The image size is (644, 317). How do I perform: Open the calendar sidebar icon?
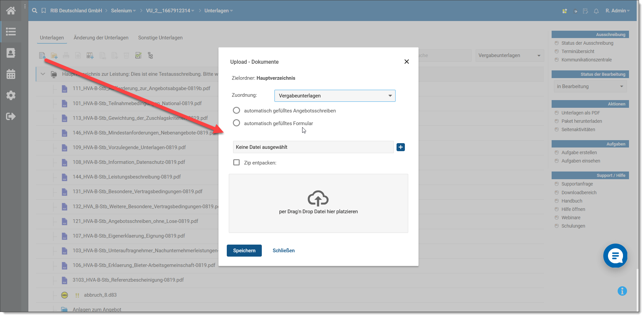tap(11, 74)
